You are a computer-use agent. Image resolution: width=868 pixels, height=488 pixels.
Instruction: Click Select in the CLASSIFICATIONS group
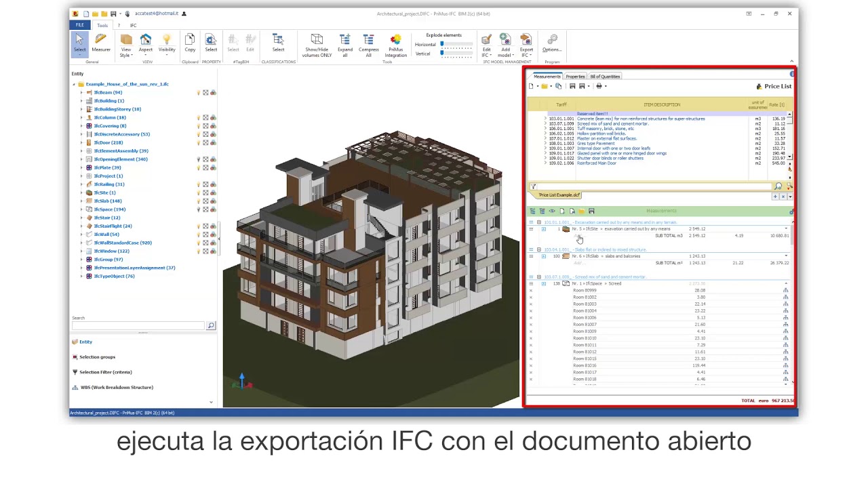[x=278, y=44]
